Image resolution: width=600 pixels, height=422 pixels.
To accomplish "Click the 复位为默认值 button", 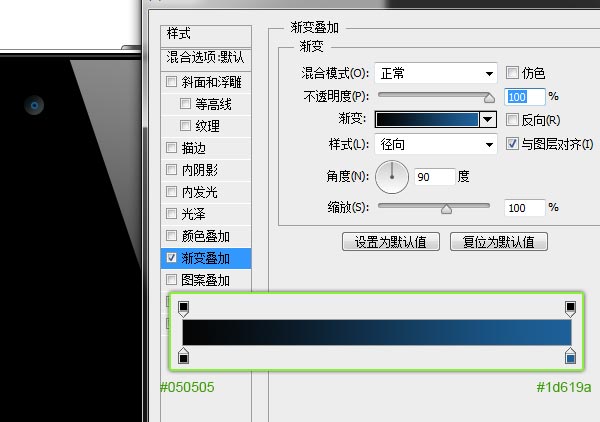I will click(499, 242).
